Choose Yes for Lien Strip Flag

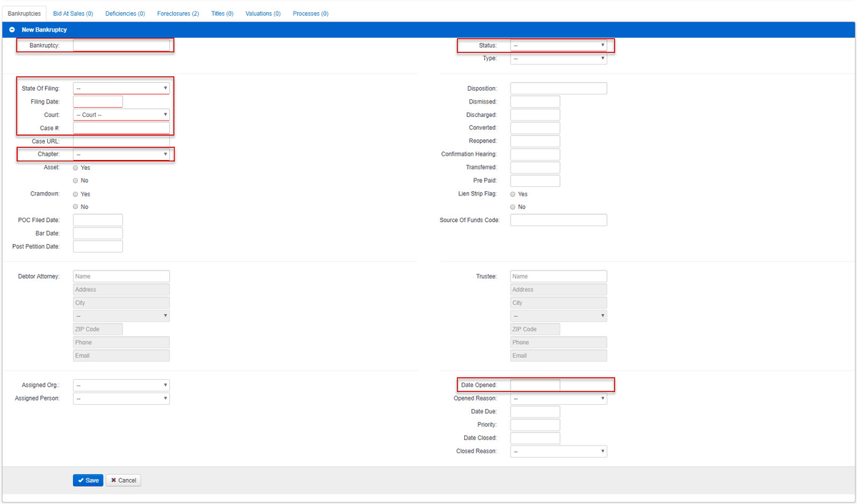513,193
